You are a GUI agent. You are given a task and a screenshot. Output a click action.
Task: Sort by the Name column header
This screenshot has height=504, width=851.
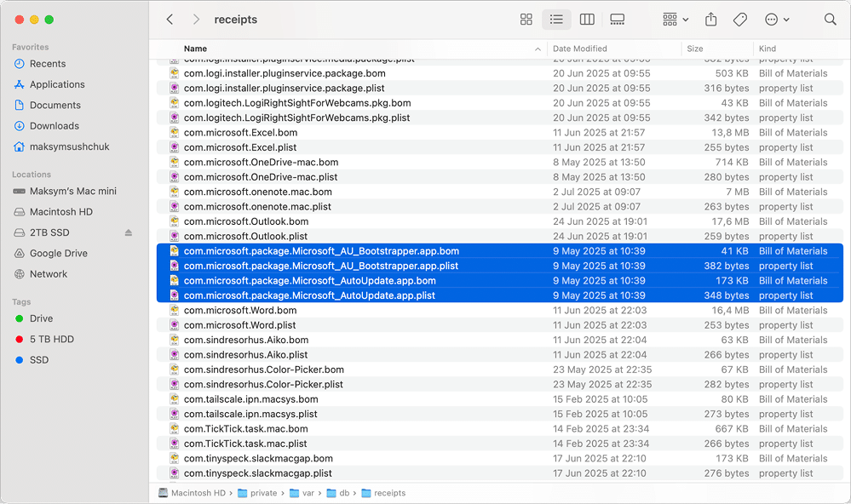click(x=195, y=49)
